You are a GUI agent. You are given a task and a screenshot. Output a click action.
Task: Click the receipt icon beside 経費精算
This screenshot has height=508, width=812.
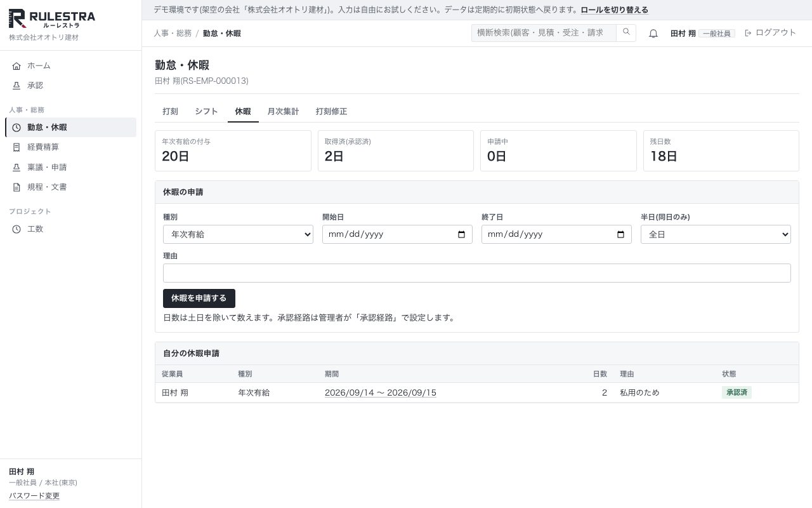click(16, 147)
